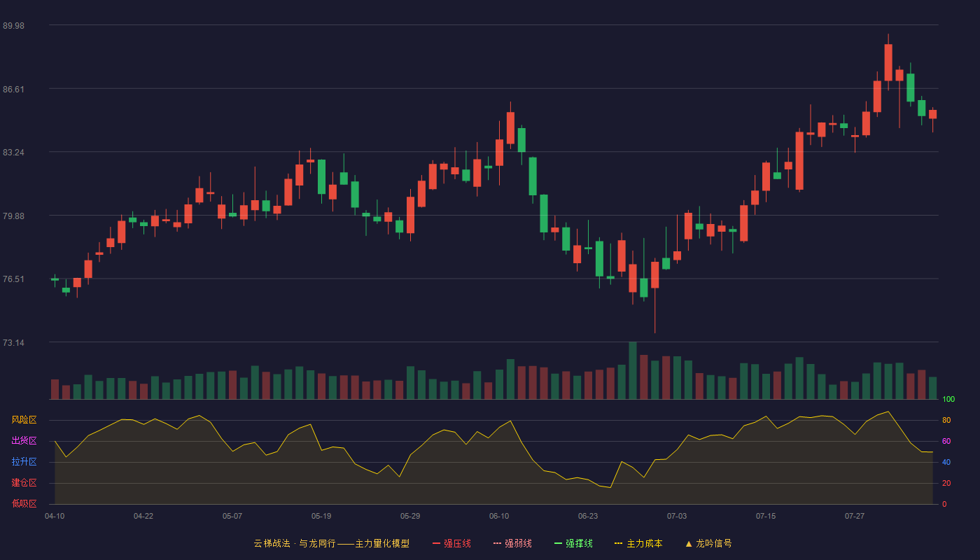Click the 05-29 date label
This screenshot has width=980, height=560.
coord(410,516)
